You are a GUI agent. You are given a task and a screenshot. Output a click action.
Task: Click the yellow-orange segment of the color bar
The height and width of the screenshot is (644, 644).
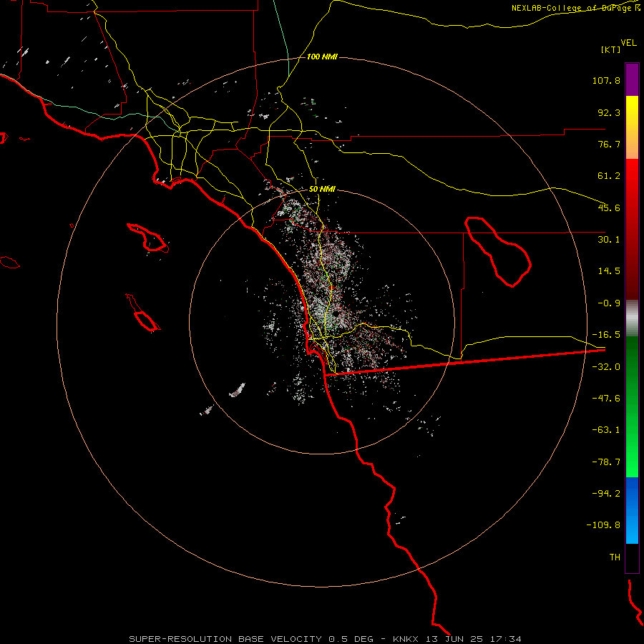[x=632, y=127]
